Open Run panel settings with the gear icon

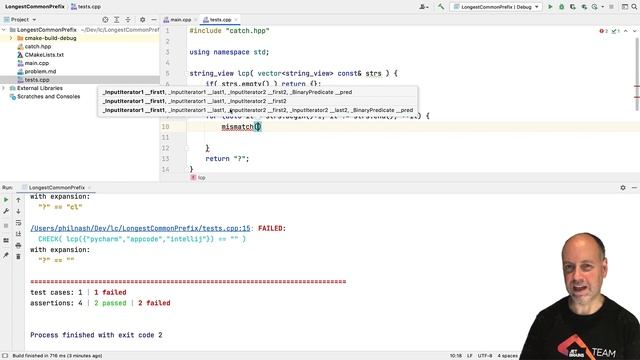(x=623, y=188)
